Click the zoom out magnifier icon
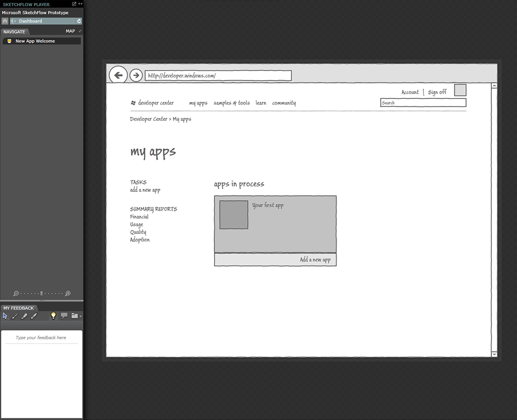Image resolution: width=517 pixels, height=420 pixels. tap(16, 293)
